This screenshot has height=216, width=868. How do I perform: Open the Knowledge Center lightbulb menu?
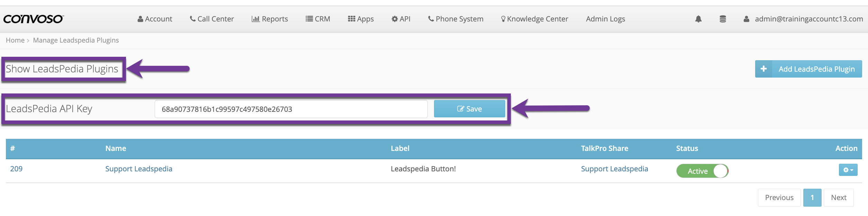[534, 19]
